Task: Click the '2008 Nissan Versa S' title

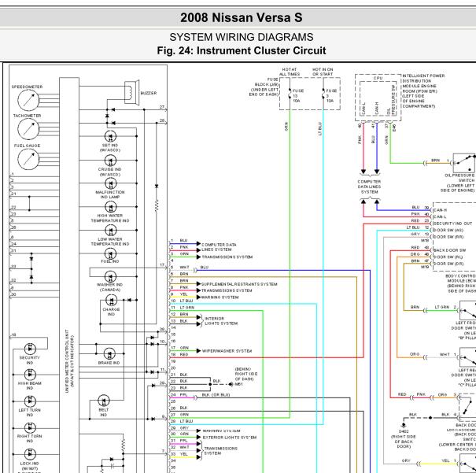Action: coord(242,17)
